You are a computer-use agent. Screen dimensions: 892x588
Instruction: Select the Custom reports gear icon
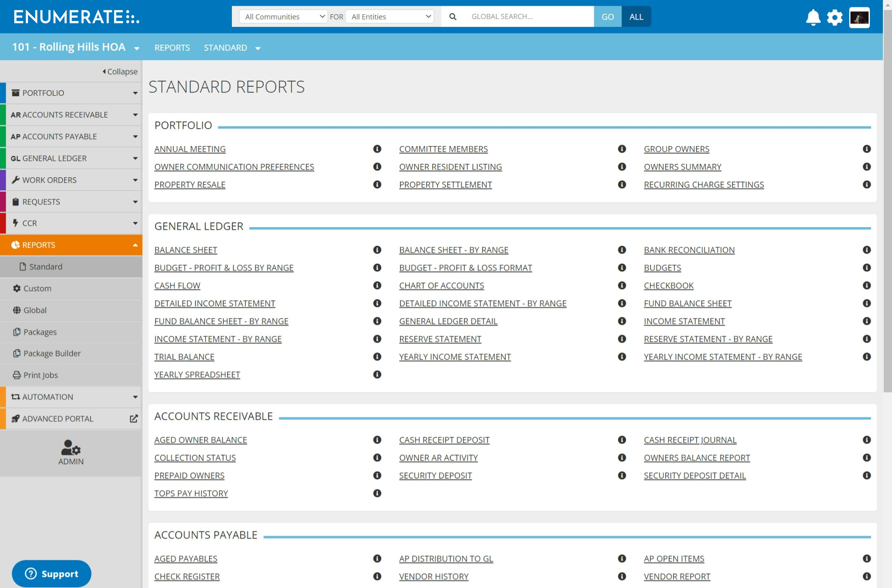(16, 288)
